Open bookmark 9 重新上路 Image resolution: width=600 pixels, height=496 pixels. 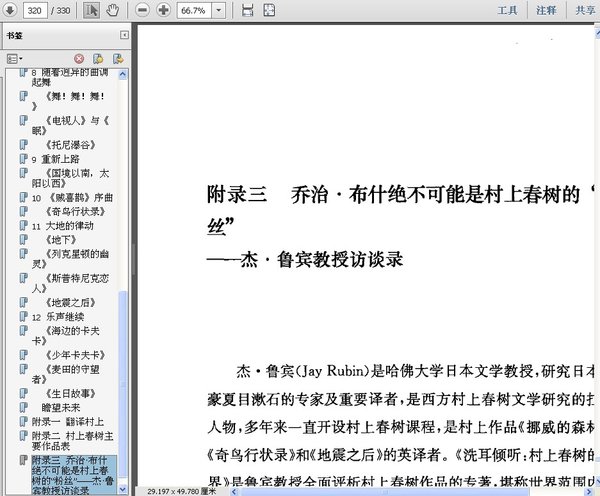coord(55,159)
